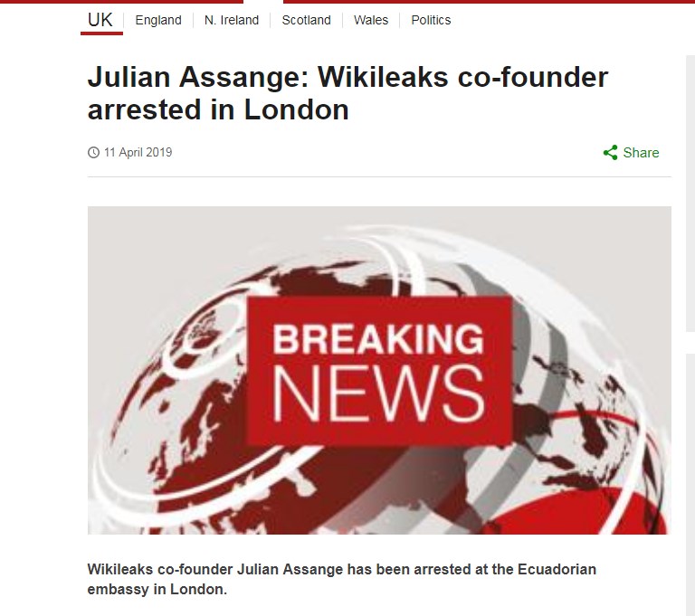Open the Breaking News globe image

click(379, 370)
